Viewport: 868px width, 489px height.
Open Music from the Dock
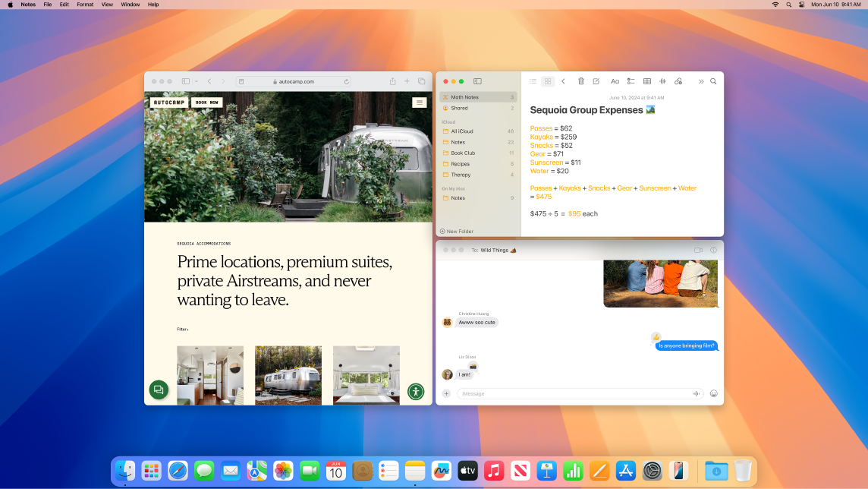[494, 471]
